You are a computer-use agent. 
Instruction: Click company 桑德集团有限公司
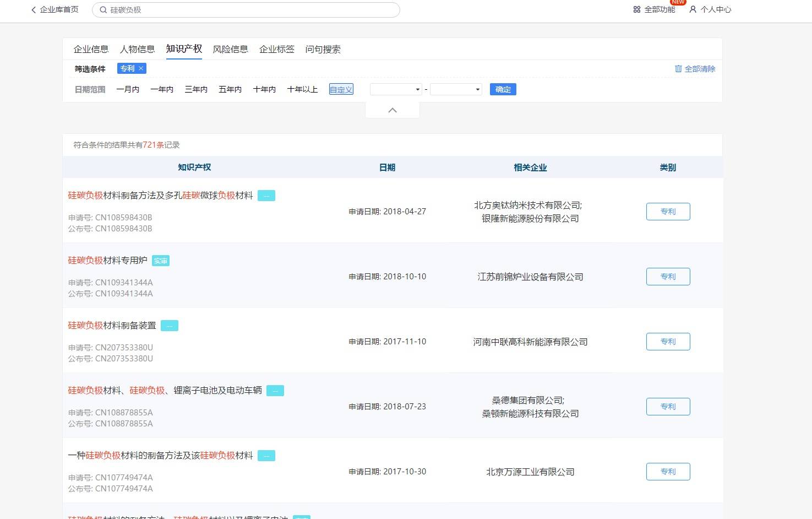click(x=528, y=400)
